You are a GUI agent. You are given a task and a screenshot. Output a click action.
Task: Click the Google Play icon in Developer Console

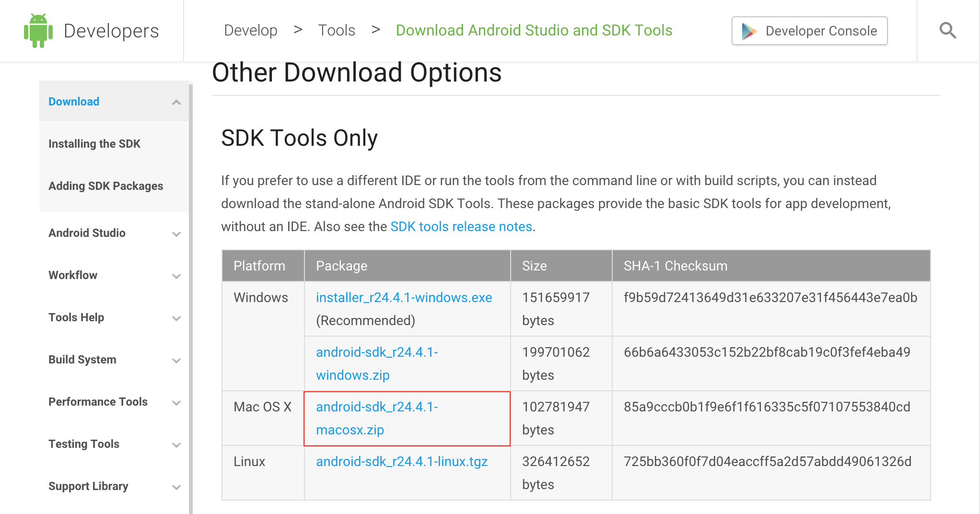[x=749, y=31]
